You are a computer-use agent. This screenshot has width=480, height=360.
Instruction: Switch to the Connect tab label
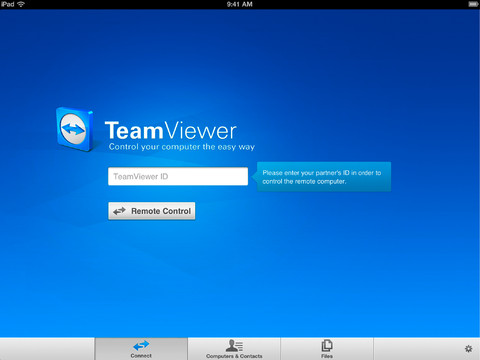point(141,356)
